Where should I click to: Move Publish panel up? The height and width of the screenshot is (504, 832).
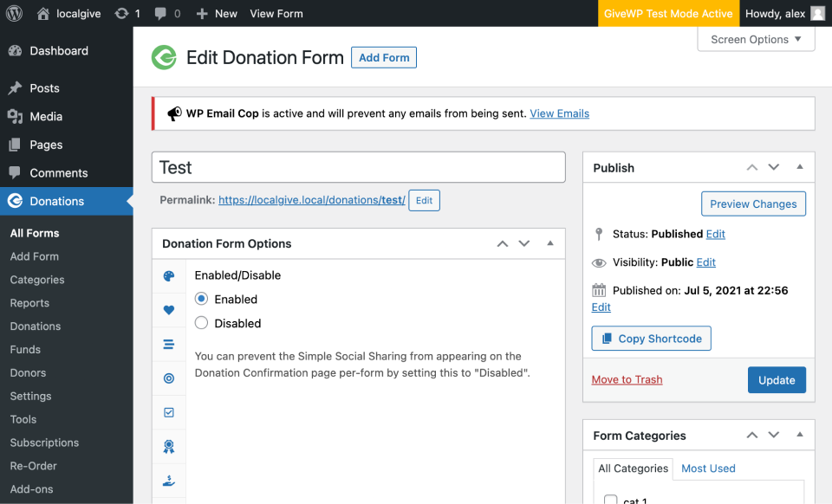pyautogui.click(x=752, y=167)
